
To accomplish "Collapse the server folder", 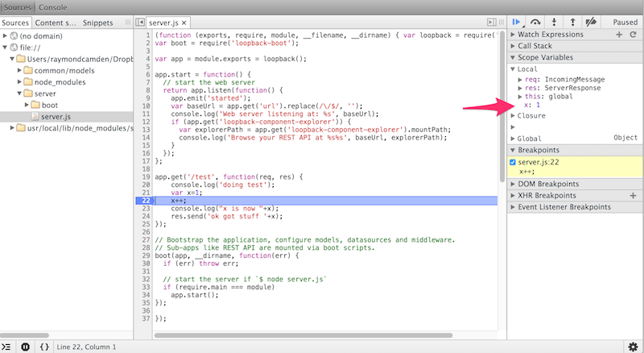I will [19, 93].
